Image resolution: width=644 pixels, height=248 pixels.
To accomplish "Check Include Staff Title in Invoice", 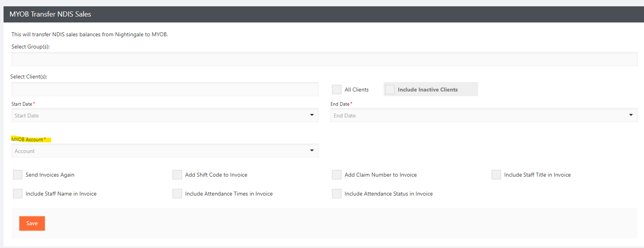I will click(496, 175).
